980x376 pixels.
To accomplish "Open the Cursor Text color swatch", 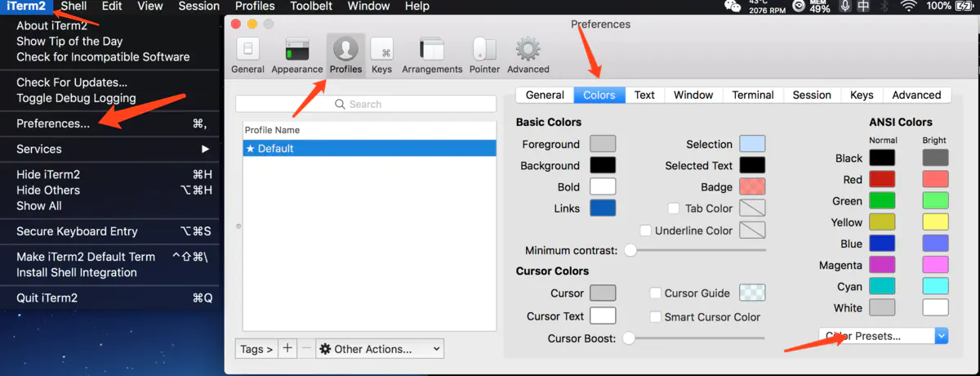I will click(x=603, y=316).
